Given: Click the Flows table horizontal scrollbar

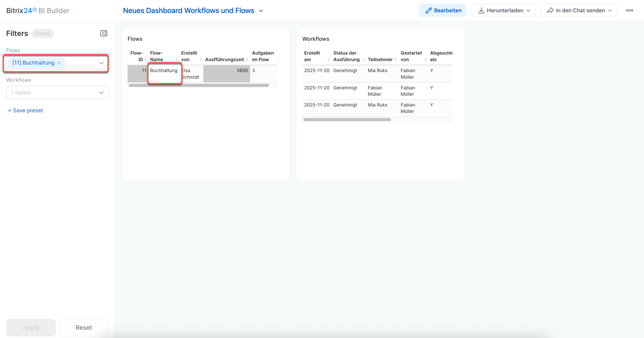Looking at the screenshot, I should point(199,86).
